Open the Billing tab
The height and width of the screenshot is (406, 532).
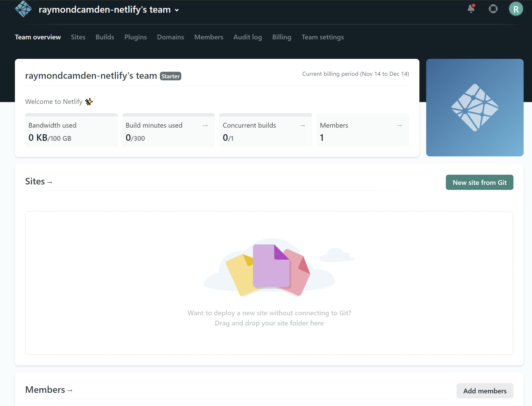click(x=281, y=37)
